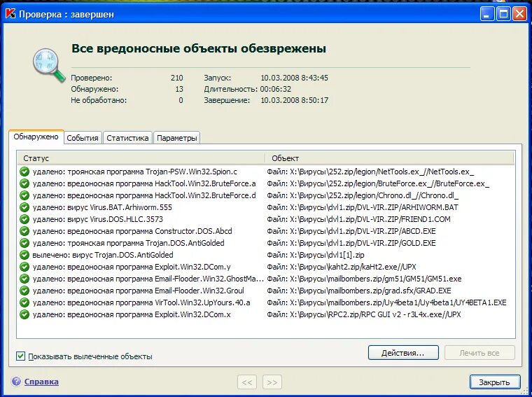
Task: Click green check icon for Email-Flooder.Win32.GhostMa
Action: [24, 279]
